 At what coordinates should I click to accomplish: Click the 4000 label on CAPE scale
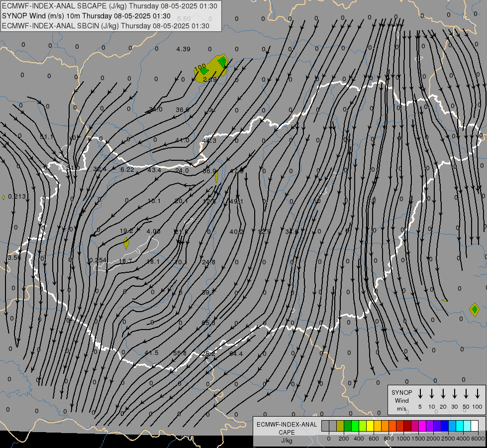463,439
